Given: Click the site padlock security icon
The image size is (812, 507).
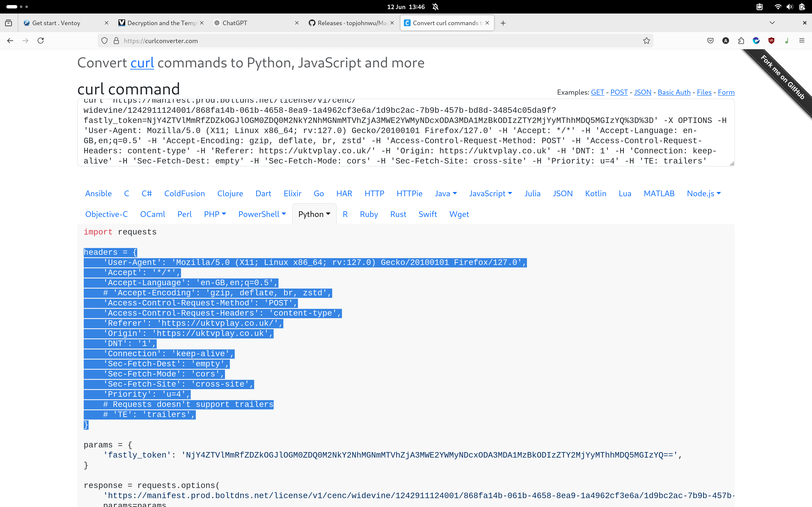Looking at the screenshot, I should (117, 41).
